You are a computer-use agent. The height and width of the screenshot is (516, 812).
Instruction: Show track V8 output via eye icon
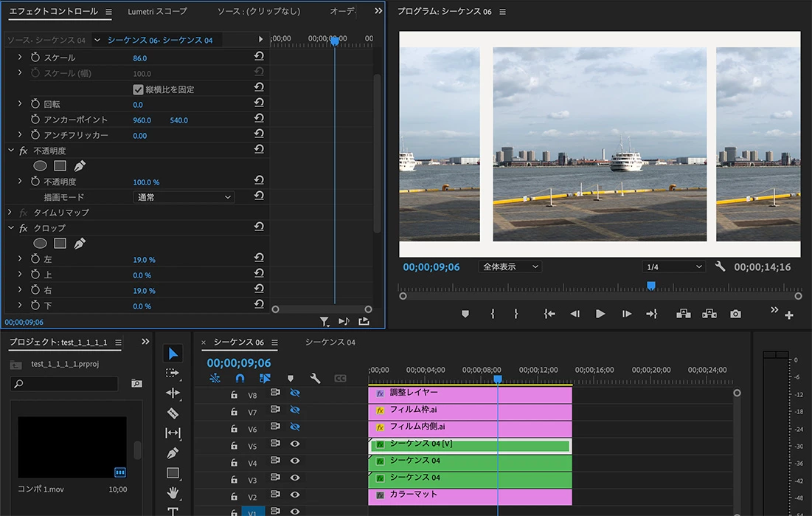tap(295, 393)
